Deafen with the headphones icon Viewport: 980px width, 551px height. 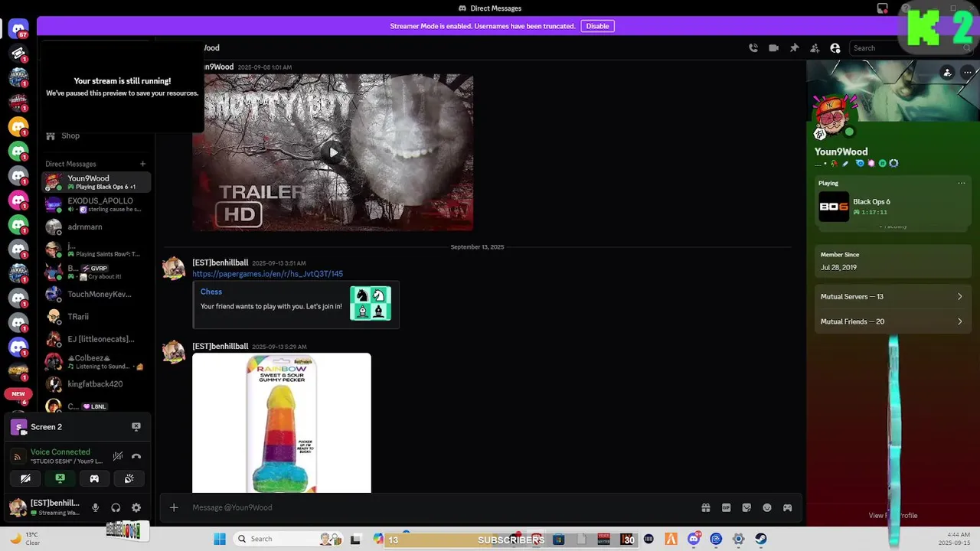[x=116, y=507]
